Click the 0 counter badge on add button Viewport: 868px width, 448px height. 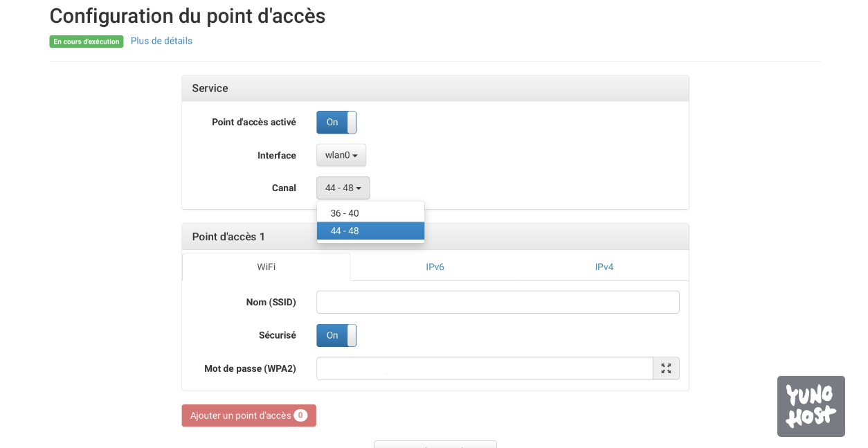(300, 415)
